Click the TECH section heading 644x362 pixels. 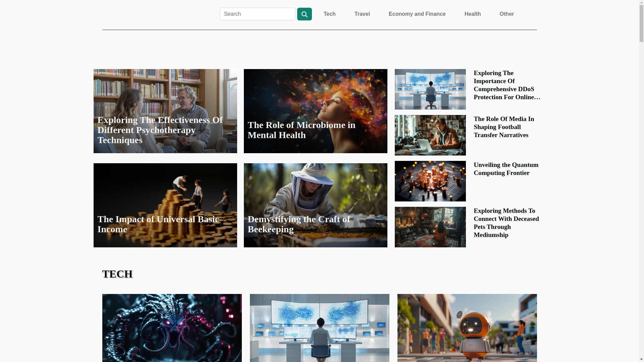117,274
